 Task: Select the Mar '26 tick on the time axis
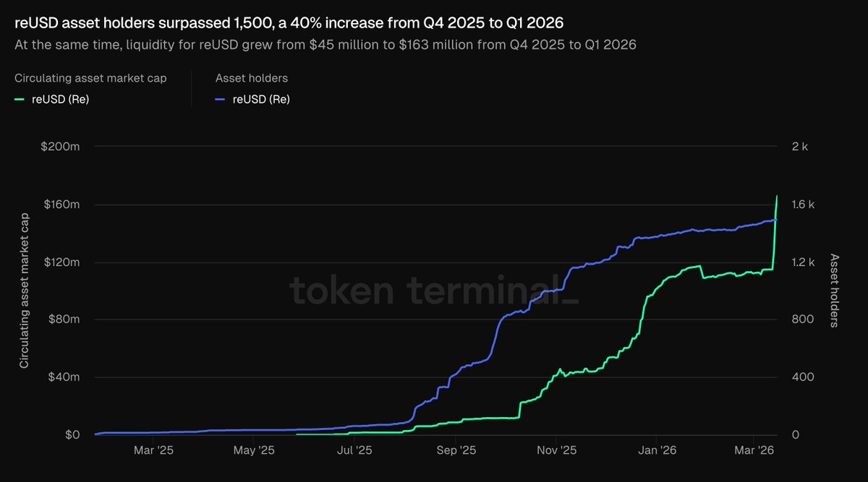(754, 450)
